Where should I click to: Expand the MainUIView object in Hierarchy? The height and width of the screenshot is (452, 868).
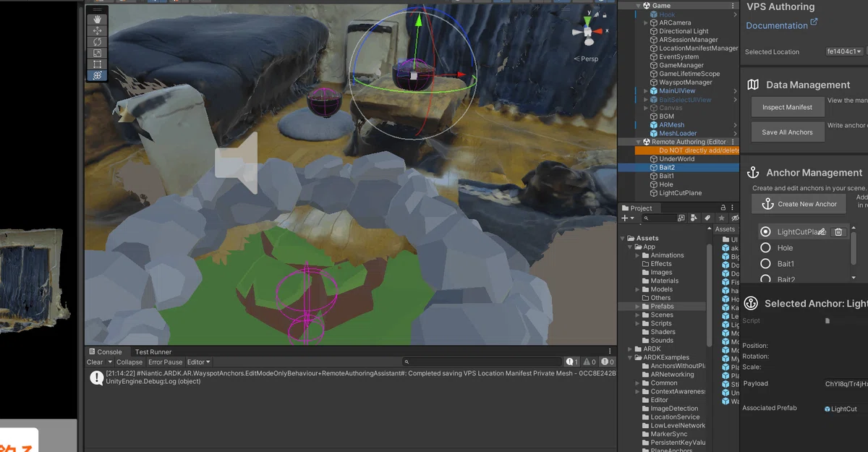coord(647,91)
